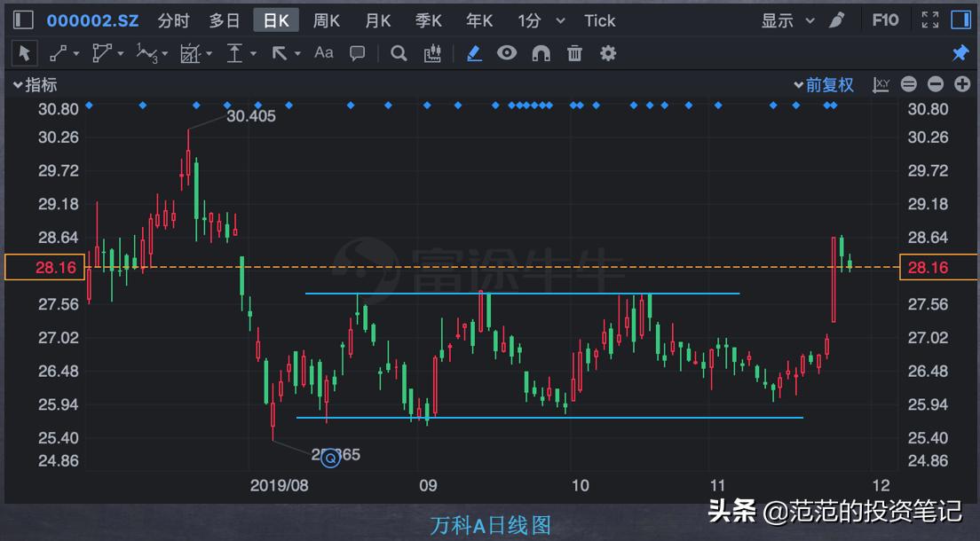Select the blue drawing pencil tool

pos(474,53)
